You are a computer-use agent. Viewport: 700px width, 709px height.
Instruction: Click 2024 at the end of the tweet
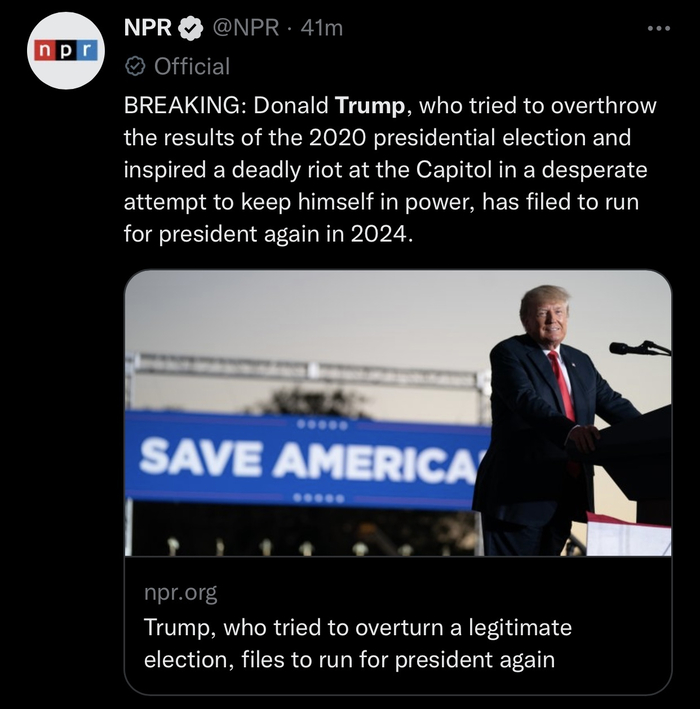click(x=379, y=233)
